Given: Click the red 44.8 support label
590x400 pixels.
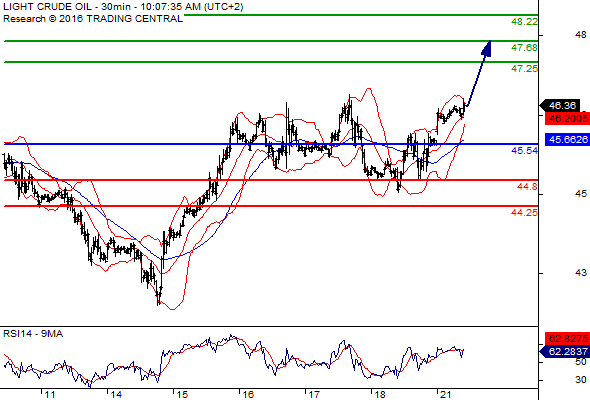Looking at the screenshot, I should (527, 186).
